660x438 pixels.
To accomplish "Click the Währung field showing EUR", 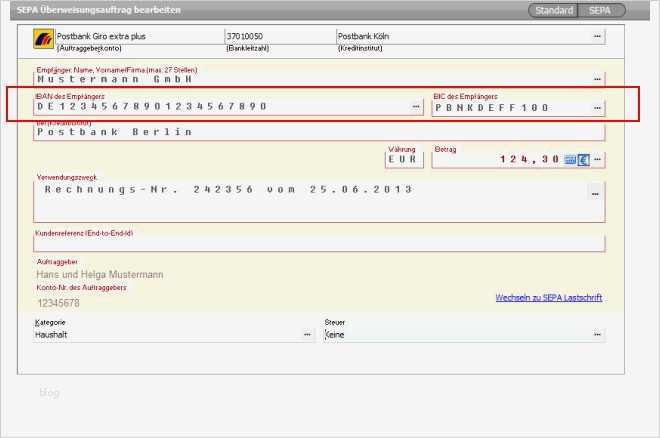I will [404, 159].
